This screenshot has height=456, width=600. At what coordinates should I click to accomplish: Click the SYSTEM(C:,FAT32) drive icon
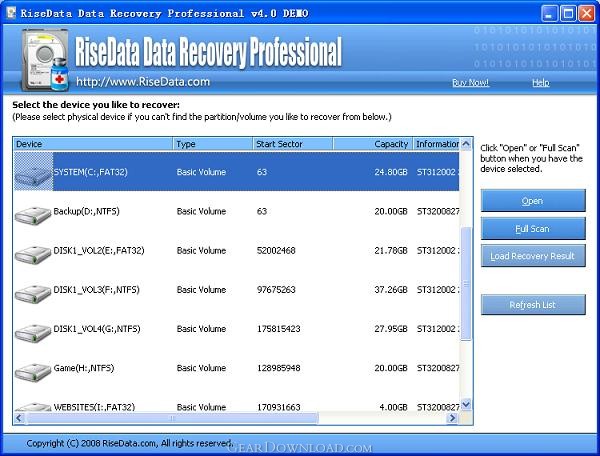(33, 176)
